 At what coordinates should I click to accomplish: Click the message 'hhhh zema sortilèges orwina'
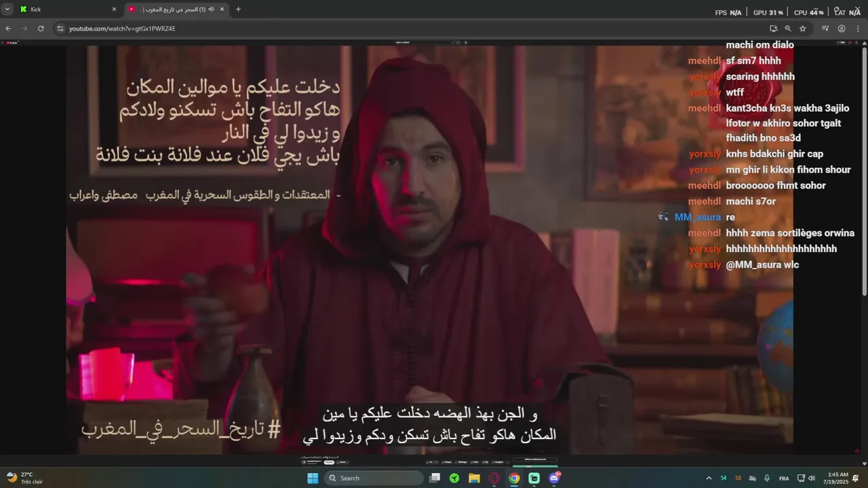pyautogui.click(x=790, y=233)
